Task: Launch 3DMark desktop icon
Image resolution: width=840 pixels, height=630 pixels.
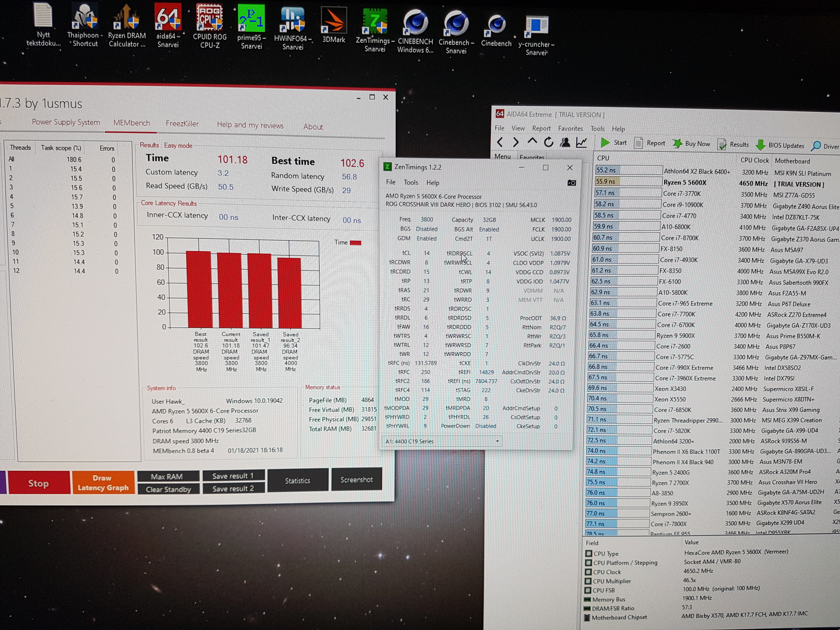Action: tap(334, 25)
